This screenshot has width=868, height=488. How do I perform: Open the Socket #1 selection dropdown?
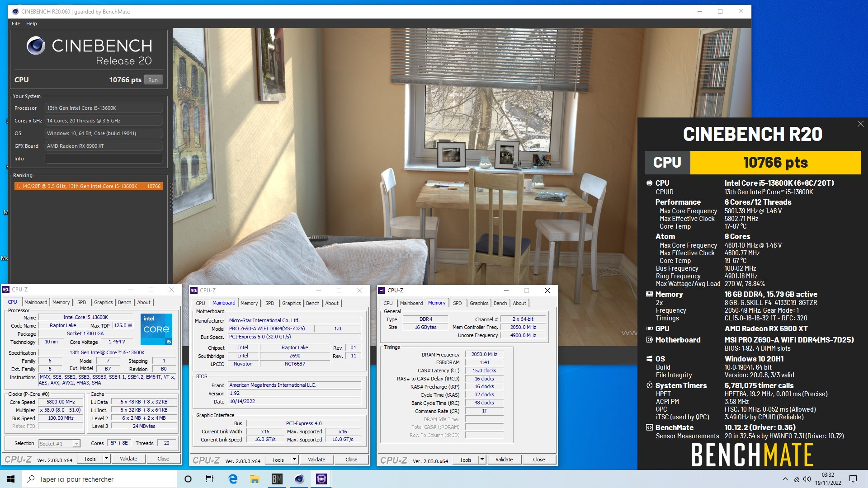59,443
